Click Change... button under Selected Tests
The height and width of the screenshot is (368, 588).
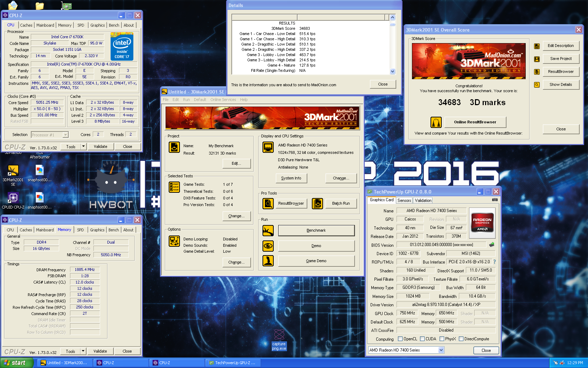tap(236, 216)
